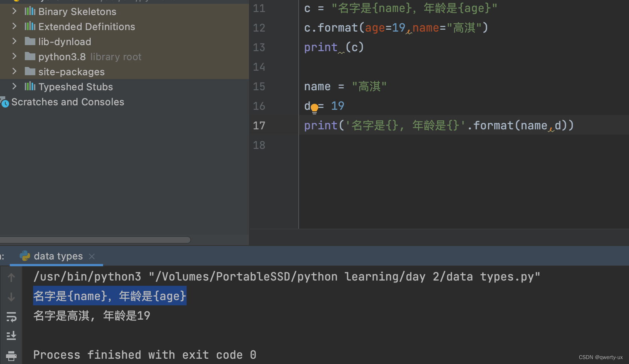Click the up arrow in the console toolbar
Viewport: 629px width, 364px height.
pyautogui.click(x=11, y=277)
